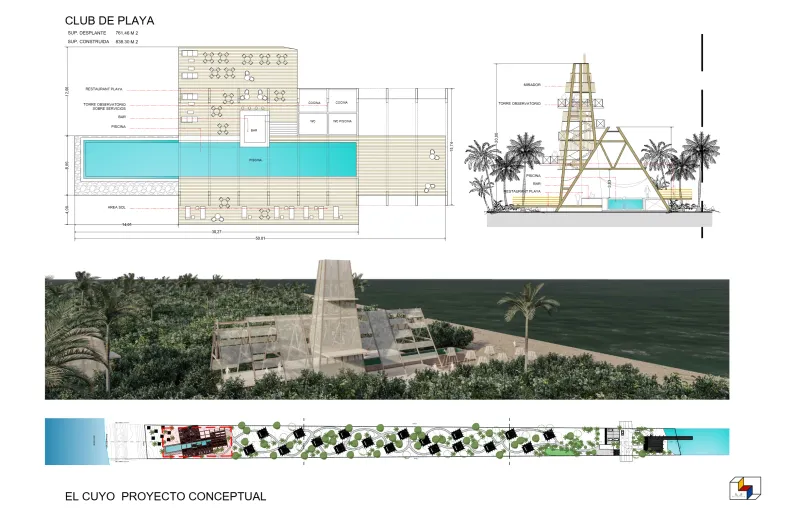Click the 'WC PISCINA' room on the plan
The image size is (800, 518).
[342, 122]
